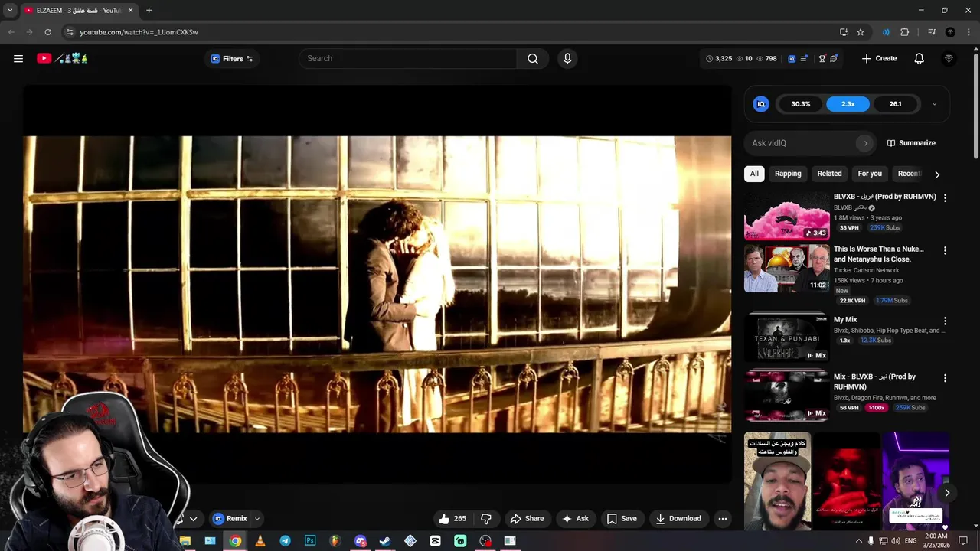The height and width of the screenshot is (551, 980).
Task: Click the Remix button
Action: (x=229, y=518)
